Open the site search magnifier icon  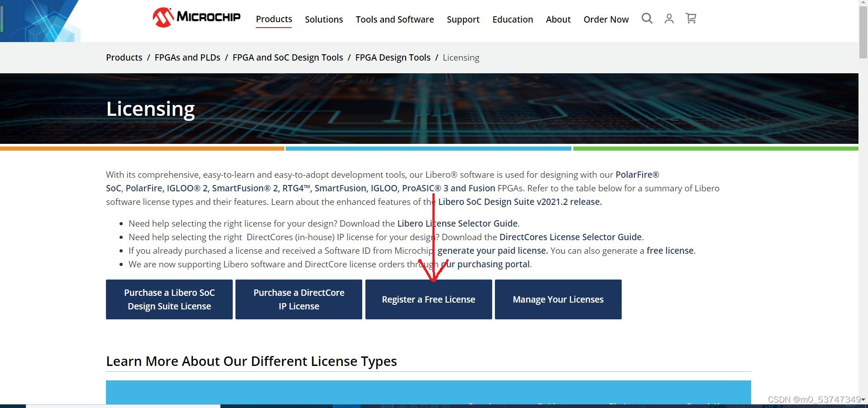tap(647, 19)
